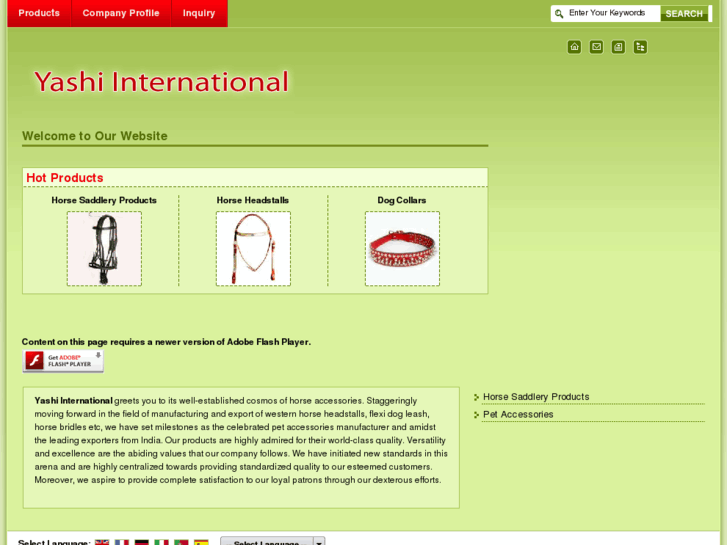Click the Home icon in header

point(574,47)
